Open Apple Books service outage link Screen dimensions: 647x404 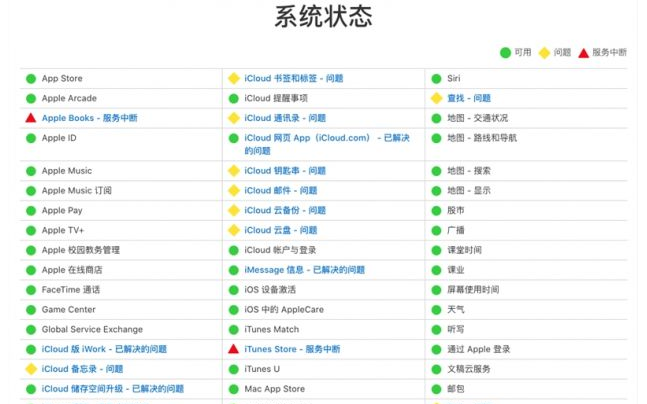[90, 118]
